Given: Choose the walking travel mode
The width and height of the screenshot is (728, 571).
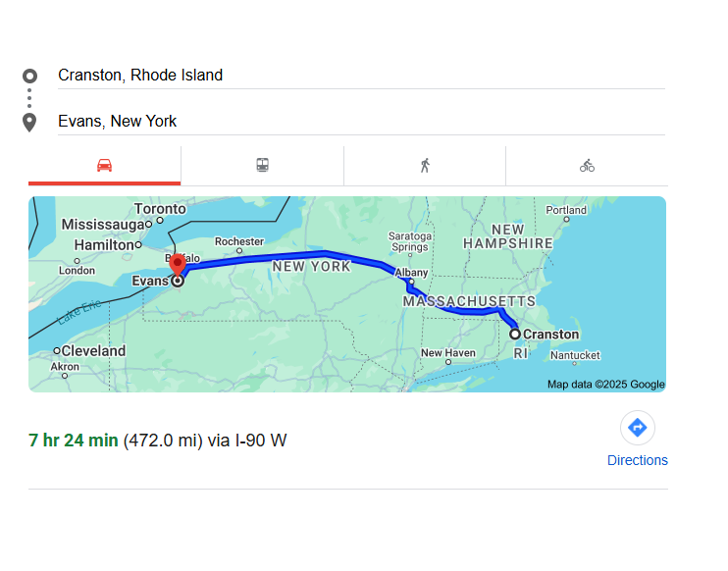Looking at the screenshot, I should [x=424, y=165].
